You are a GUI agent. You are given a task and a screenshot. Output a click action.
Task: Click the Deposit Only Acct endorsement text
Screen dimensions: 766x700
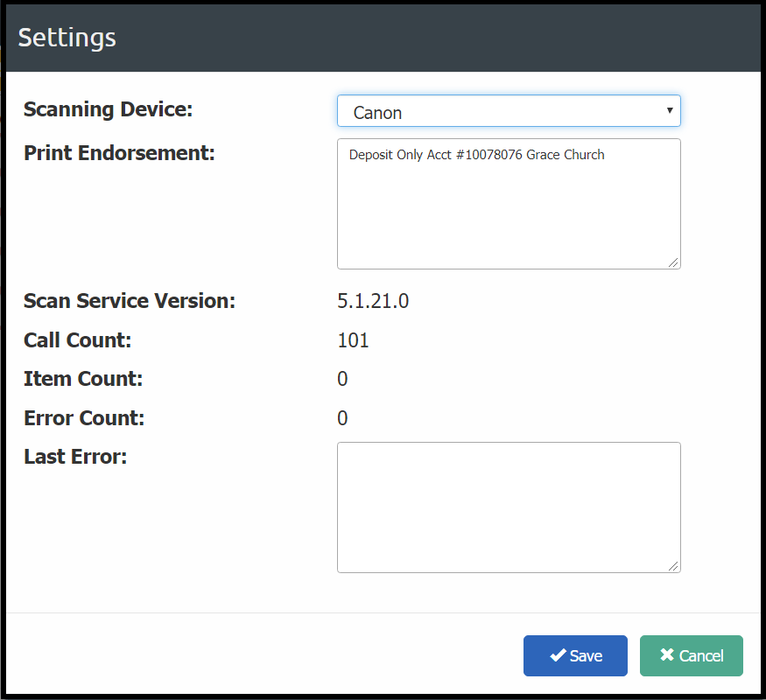(476, 155)
